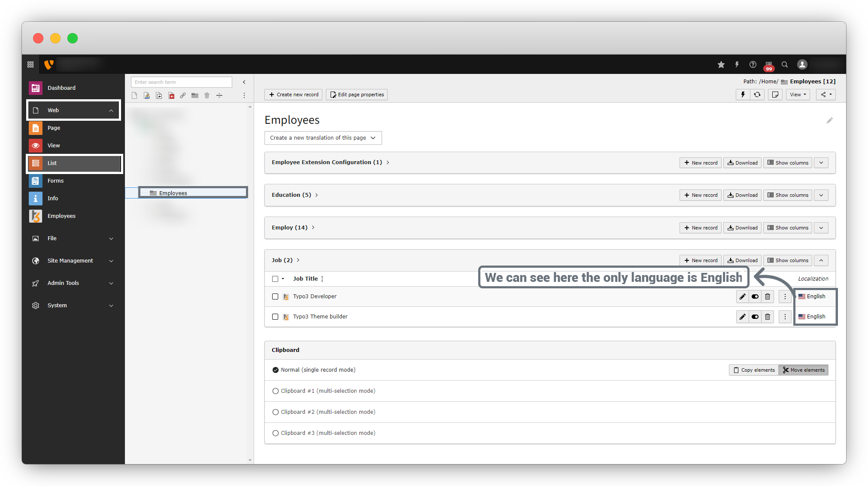Check the Typo3 Theme builder checkbox
The width and height of the screenshot is (868, 486).
275,317
